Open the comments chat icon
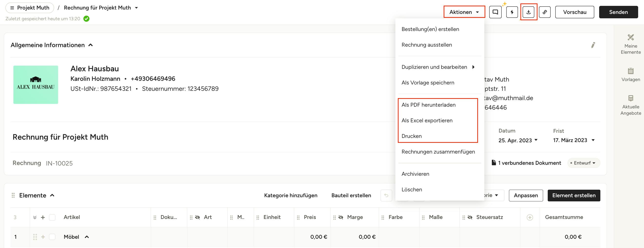 tap(495, 12)
